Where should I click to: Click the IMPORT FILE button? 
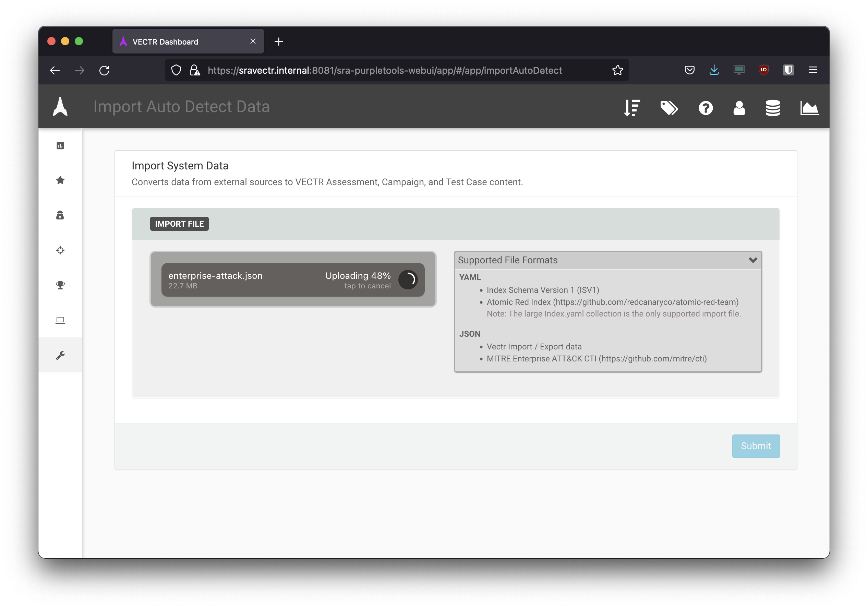click(x=179, y=224)
